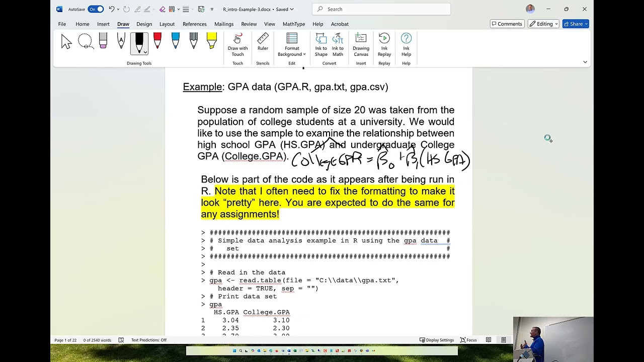Select the arrow selection tool

point(66,42)
